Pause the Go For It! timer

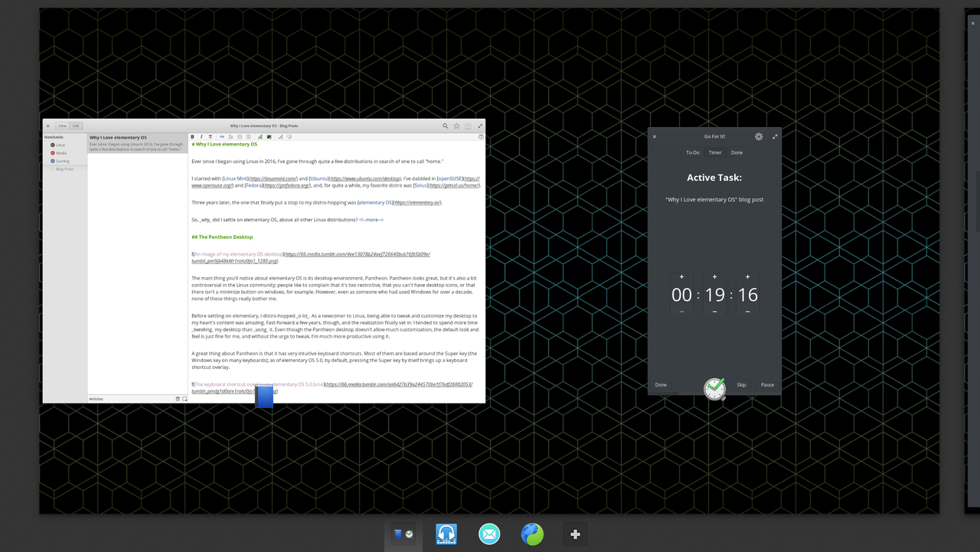767,385
